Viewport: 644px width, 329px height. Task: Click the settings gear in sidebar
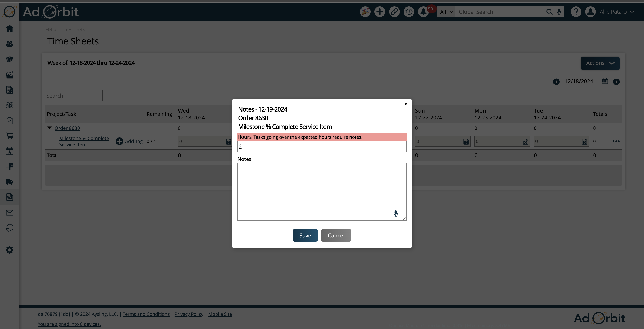point(10,250)
